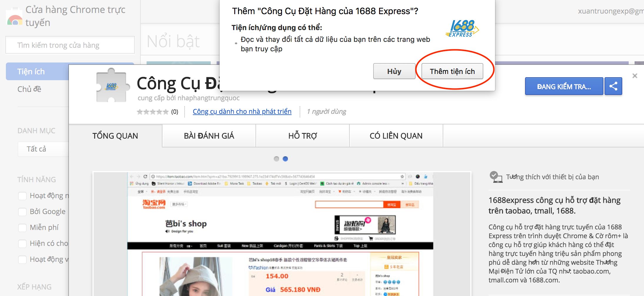Close the extension detail overlay
This screenshot has width=644, height=296.
(635, 76)
